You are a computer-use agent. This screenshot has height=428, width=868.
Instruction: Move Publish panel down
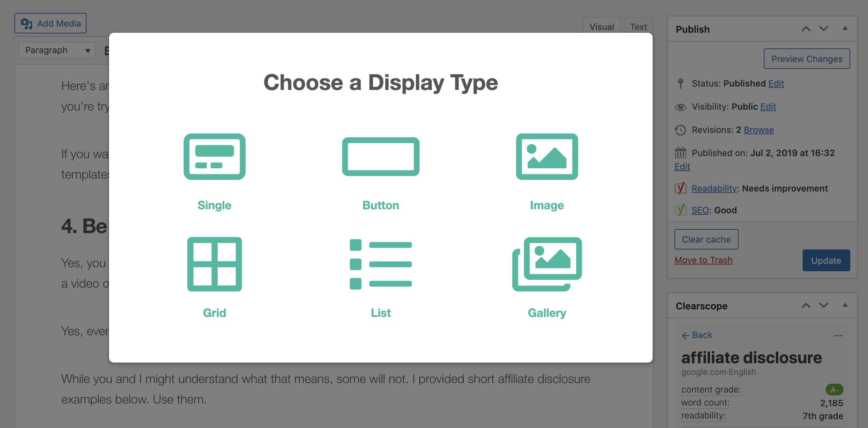[x=824, y=29]
